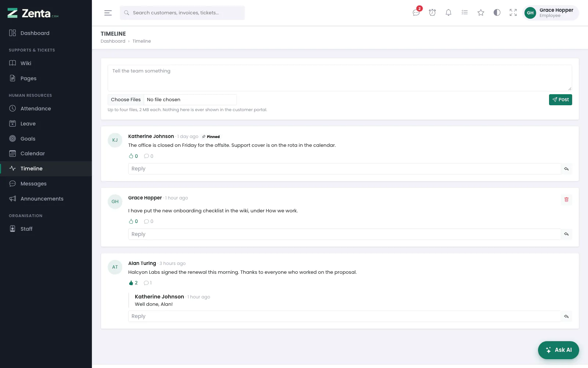Open comments on Katherine Johnson's post

[x=149, y=156]
